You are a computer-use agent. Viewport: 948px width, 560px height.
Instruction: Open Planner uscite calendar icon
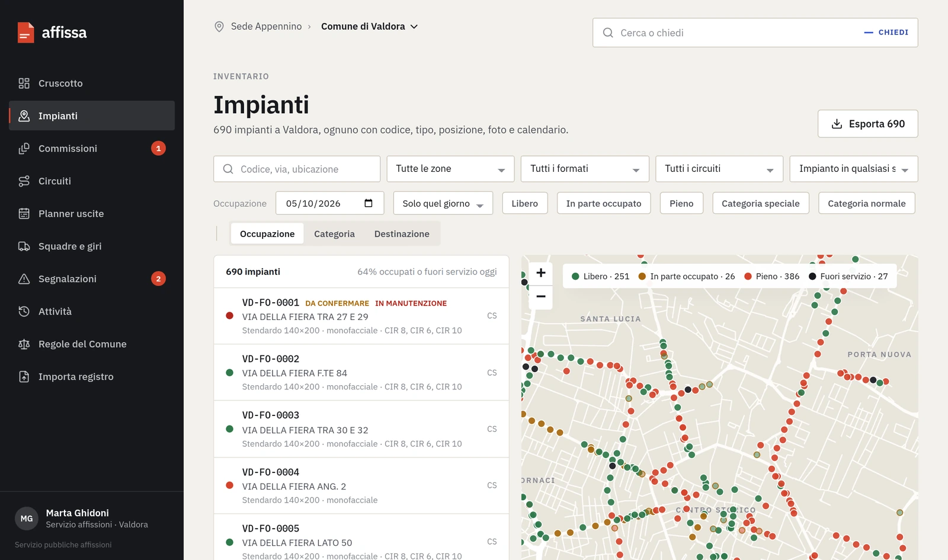pyautogui.click(x=24, y=214)
